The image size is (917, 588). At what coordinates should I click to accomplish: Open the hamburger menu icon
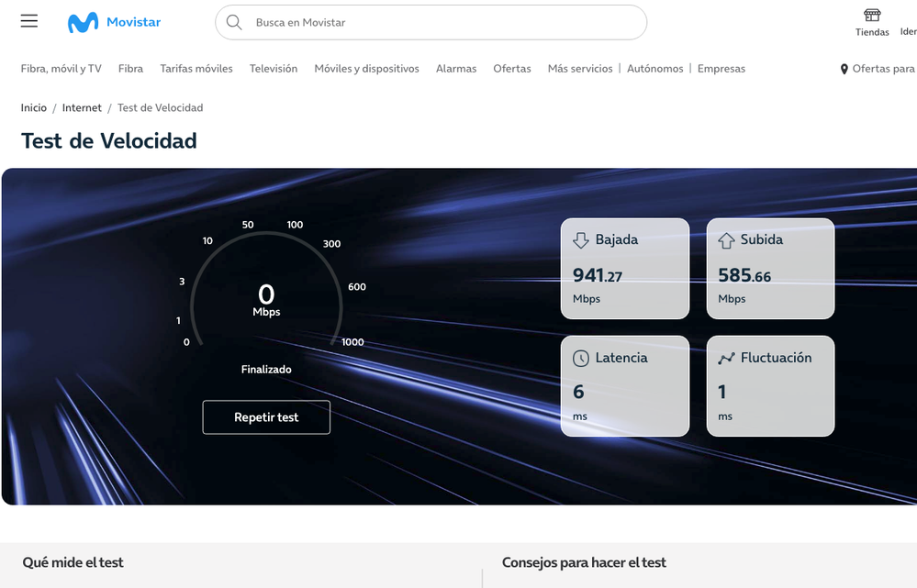pos(29,21)
